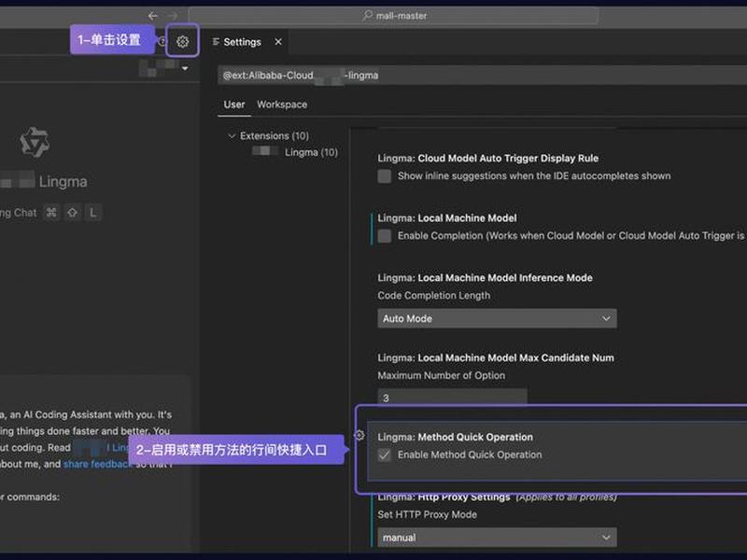747x560 pixels.
Task: Click the Shift key shortcut icon
Action: [x=73, y=213]
